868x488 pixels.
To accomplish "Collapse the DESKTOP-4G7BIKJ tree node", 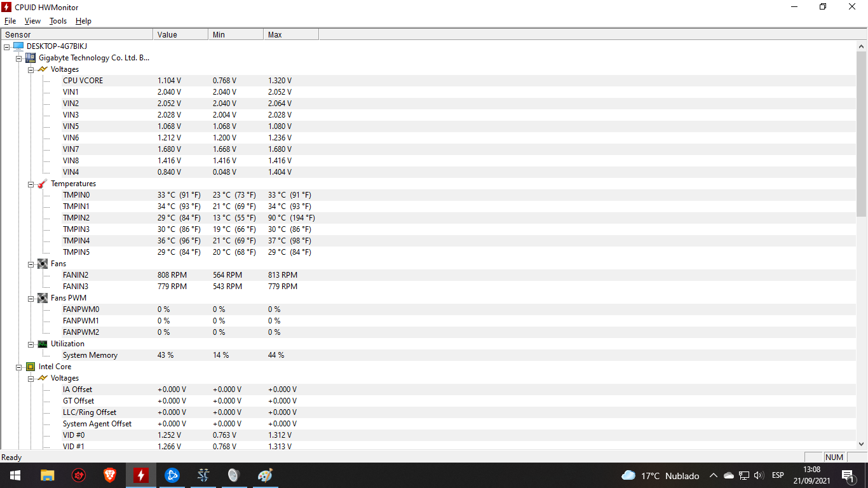I will point(6,46).
